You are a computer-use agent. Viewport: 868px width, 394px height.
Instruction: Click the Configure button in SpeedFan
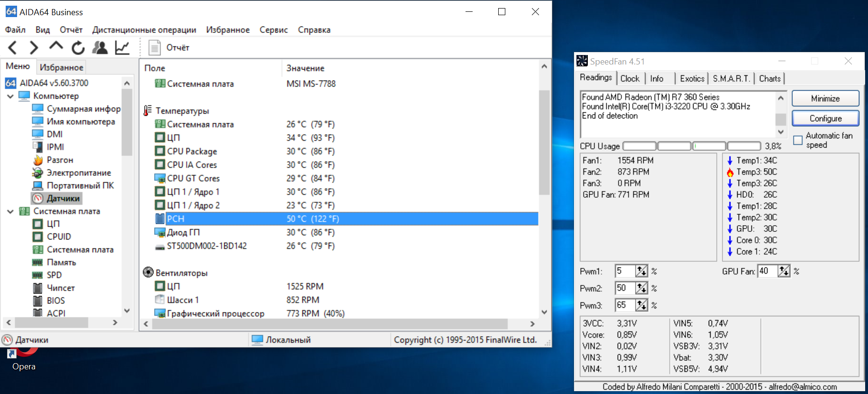[x=825, y=119]
